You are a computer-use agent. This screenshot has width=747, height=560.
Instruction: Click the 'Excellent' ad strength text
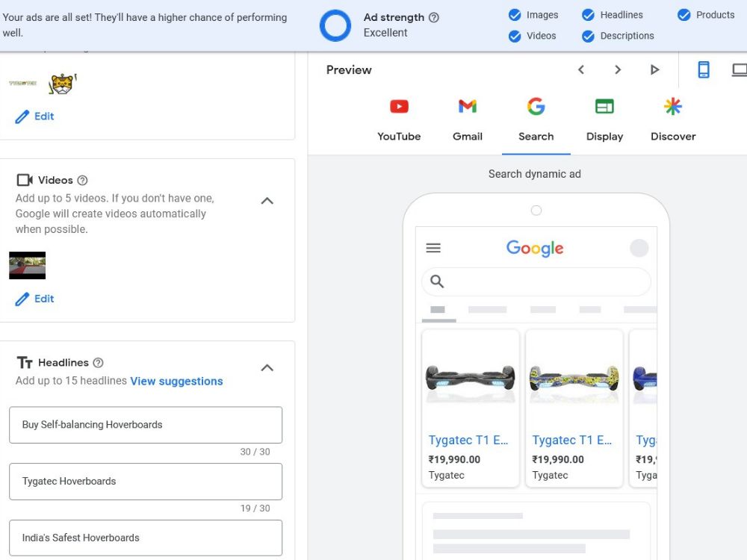click(x=385, y=33)
